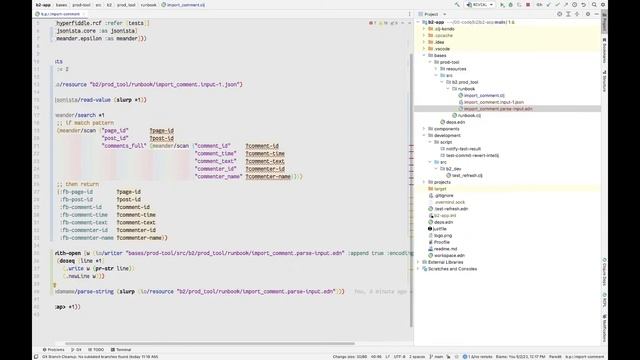Open the Structure side tab

click(604, 81)
